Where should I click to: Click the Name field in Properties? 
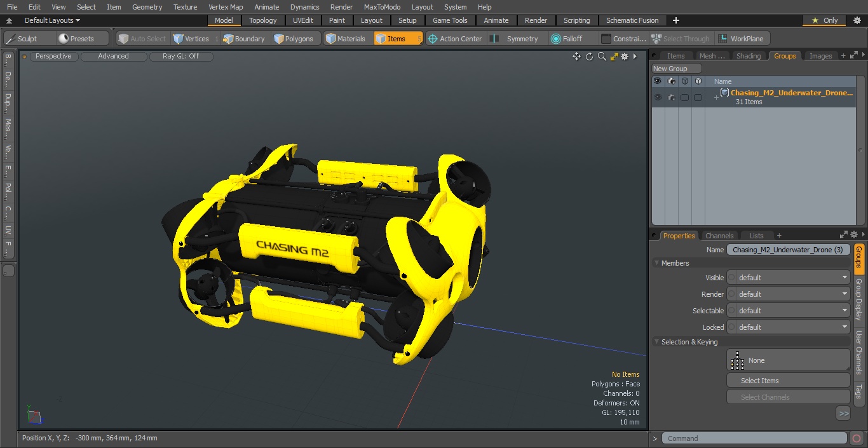(788, 250)
